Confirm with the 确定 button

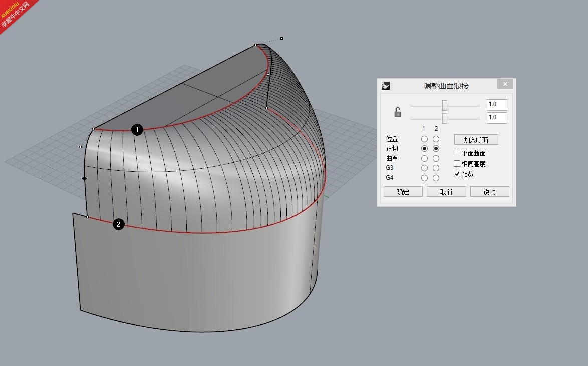click(x=403, y=192)
